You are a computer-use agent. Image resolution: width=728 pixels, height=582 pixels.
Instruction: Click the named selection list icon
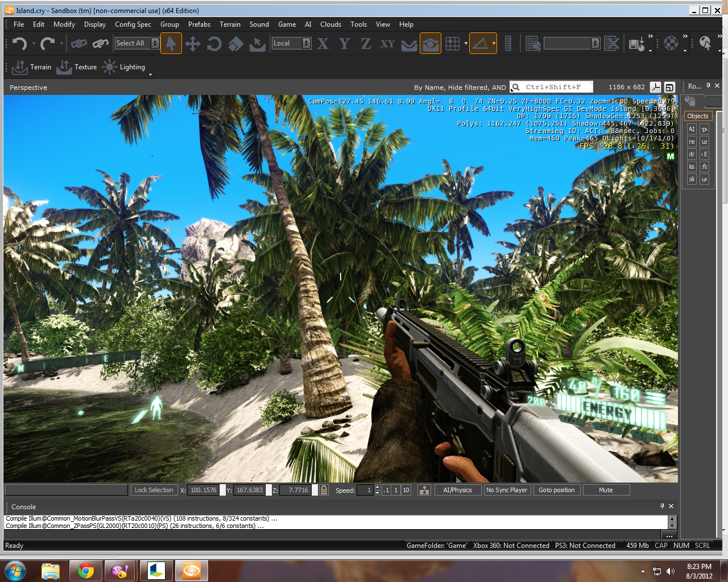pos(533,44)
